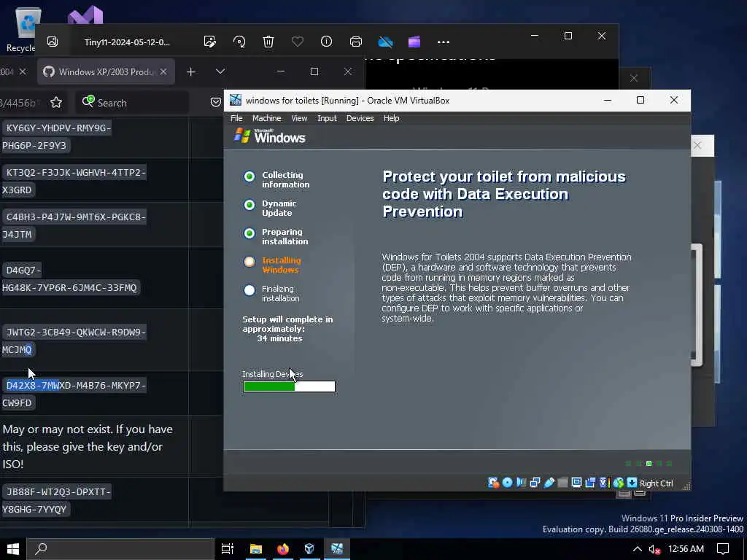Open the VirtualBox Input menu

(327, 118)
